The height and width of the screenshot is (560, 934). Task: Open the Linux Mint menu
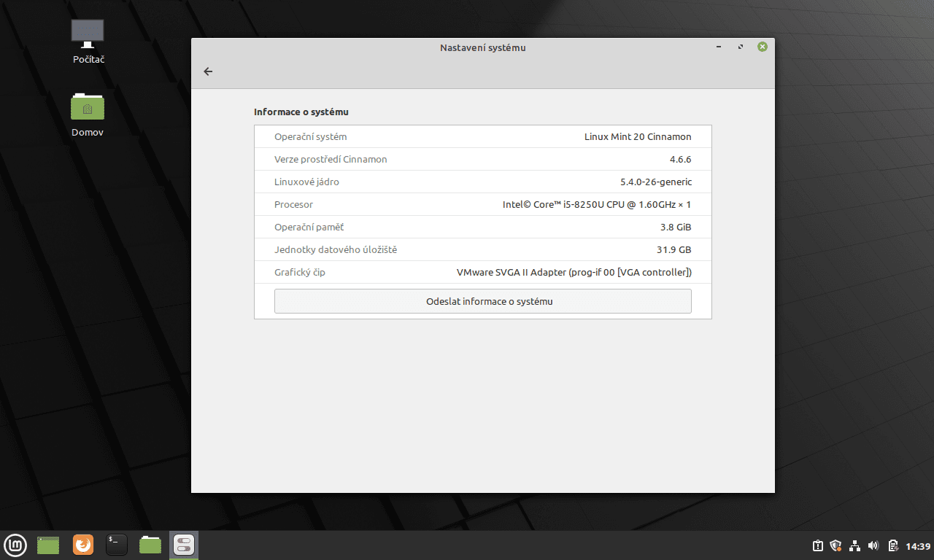click(x=15, y=545)
